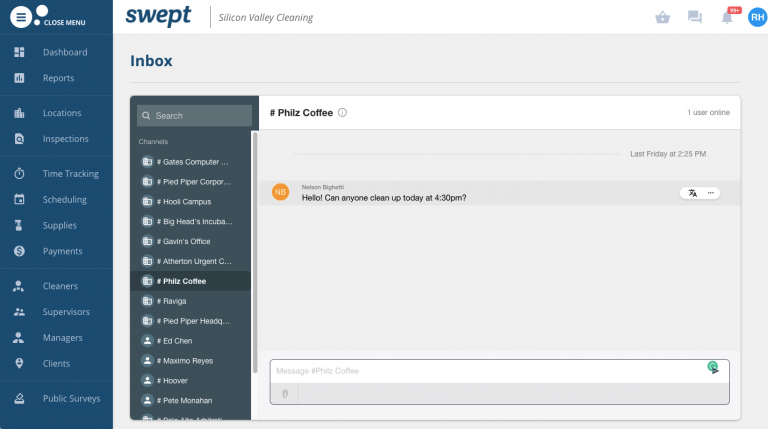
Task: Open the # Big Head's Incuba... channel
Action: 191,221
